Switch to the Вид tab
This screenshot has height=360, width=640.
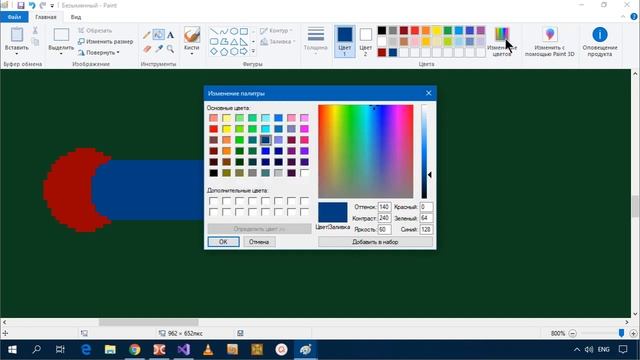tap(76, 17)
